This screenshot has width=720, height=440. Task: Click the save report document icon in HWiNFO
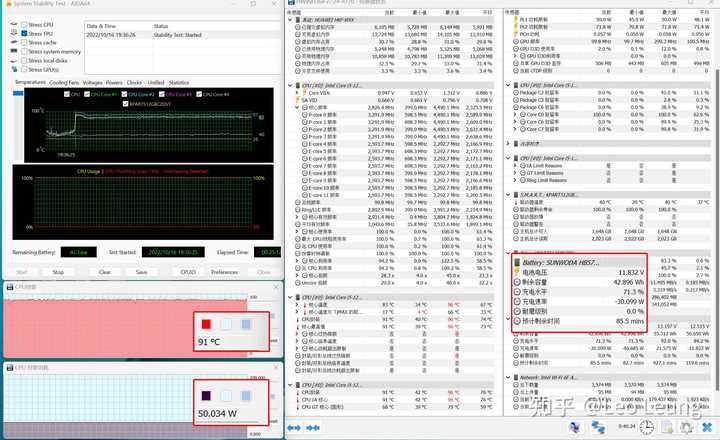[x=668, y=426]
